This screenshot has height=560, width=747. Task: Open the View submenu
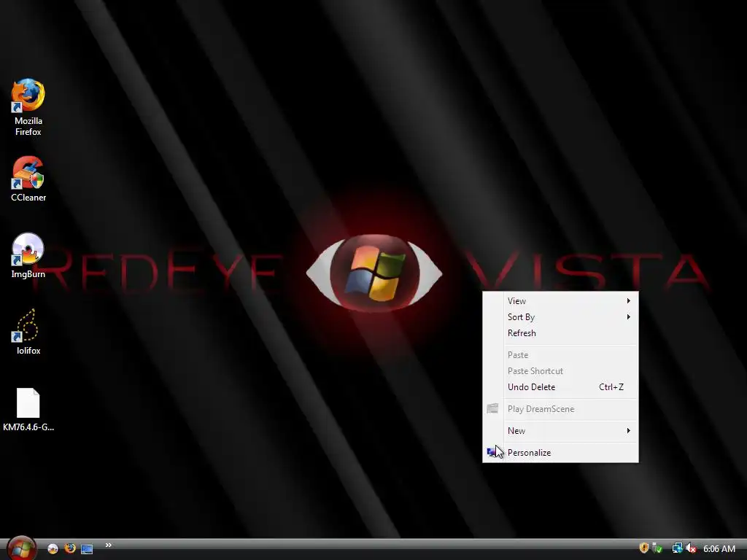pyautogui.click(x=561, y=301)
